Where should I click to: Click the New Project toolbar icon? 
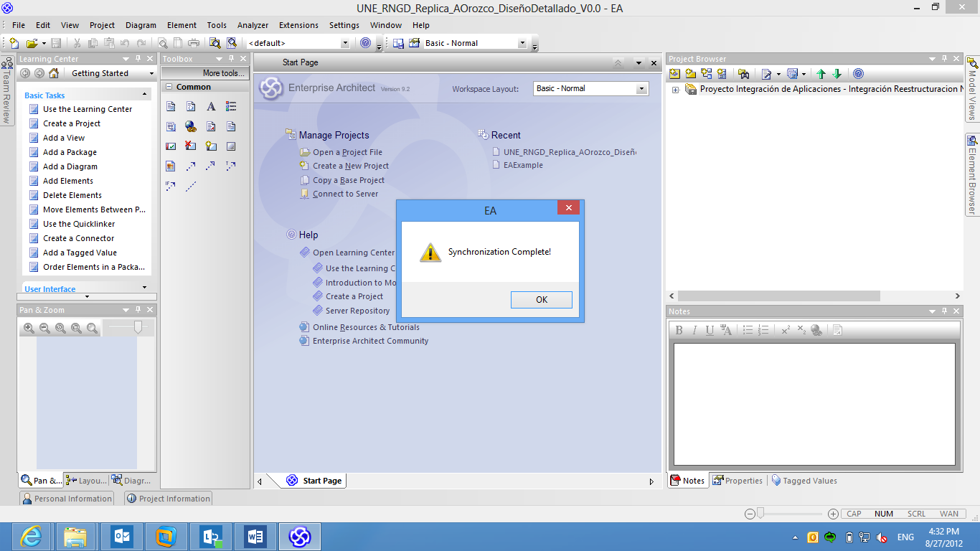(x=14, y=43)
